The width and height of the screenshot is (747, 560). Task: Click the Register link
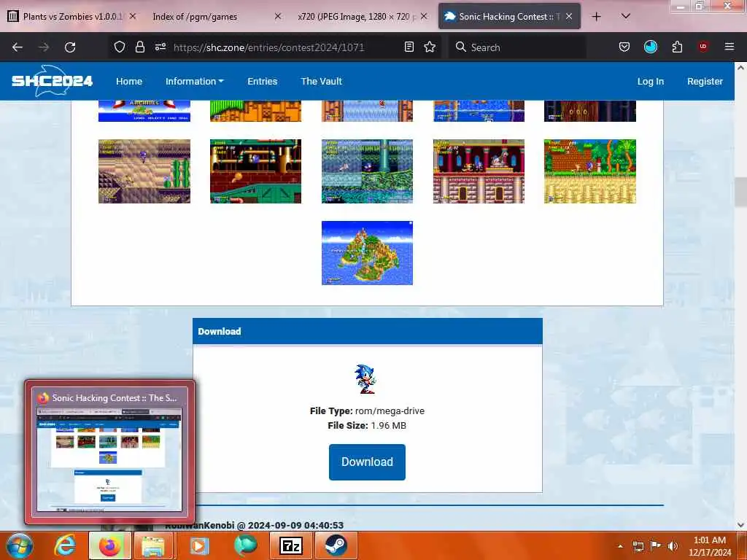pos(705,82)
